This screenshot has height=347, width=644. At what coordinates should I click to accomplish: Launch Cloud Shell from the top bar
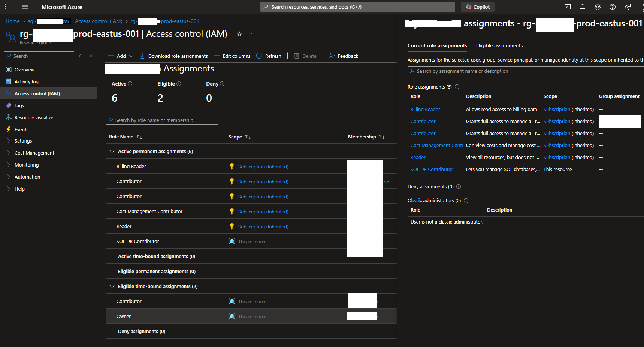tap(568, 7)
